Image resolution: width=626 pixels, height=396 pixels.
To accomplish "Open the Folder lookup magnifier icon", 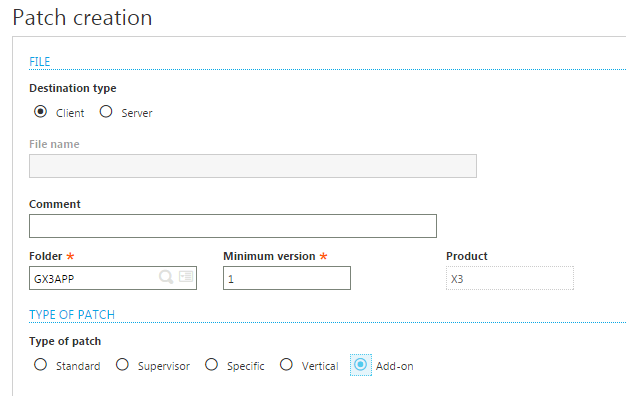I will tap(166, 277).
